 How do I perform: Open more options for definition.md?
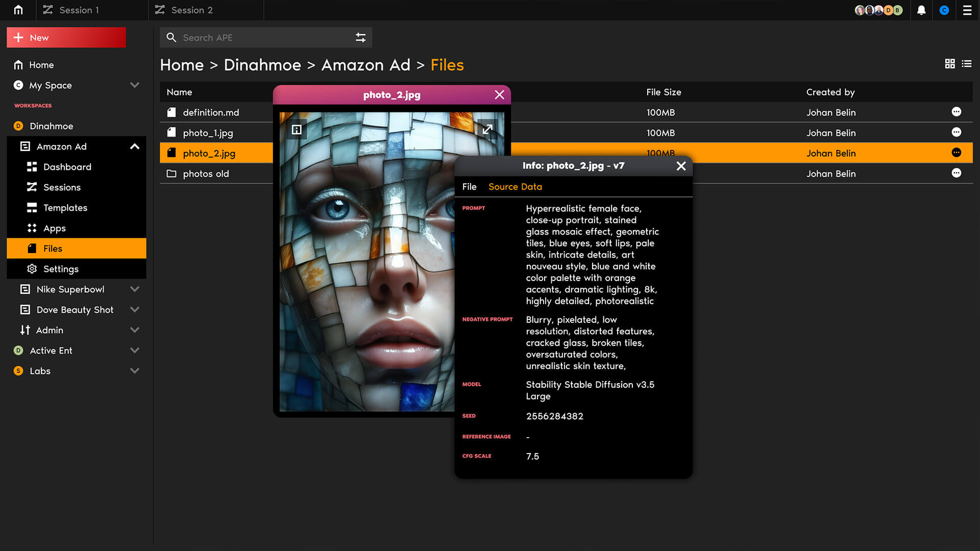(956, 112)
